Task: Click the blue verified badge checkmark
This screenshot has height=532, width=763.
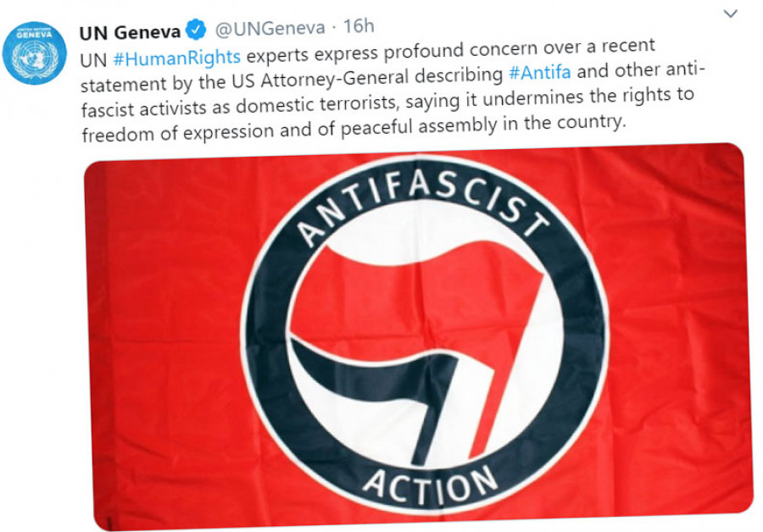Action: (x=195, y=30)
